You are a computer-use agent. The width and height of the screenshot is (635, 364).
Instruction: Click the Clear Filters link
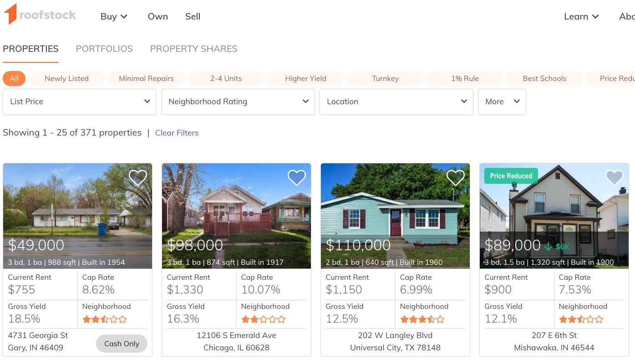177,133
